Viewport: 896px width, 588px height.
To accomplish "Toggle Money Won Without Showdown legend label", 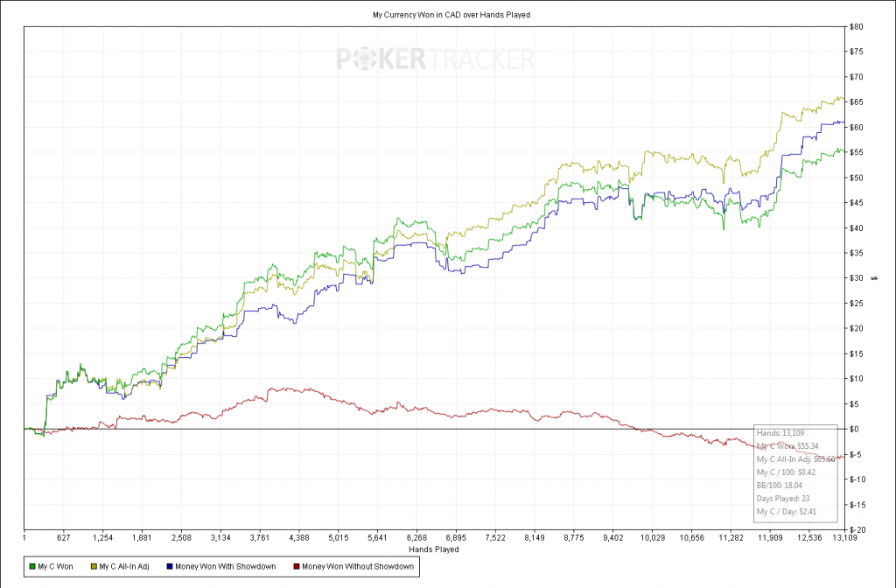I will [x=355, y=567].
